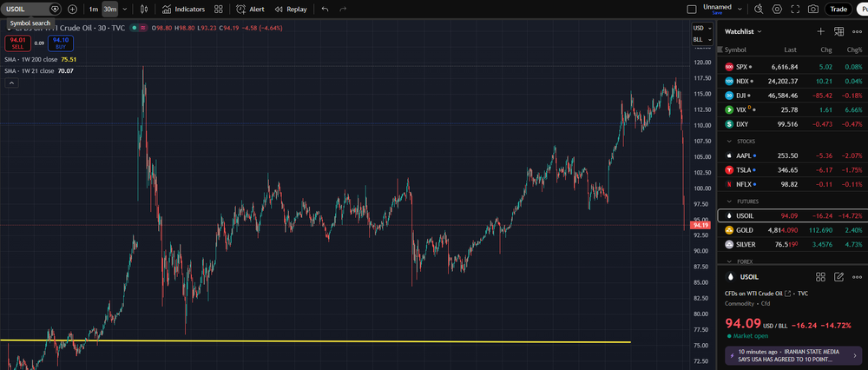The image size is (868, 370).
Task: Expand the Unnamed layout dropdown arrow
Action: [x=740, y=7]
